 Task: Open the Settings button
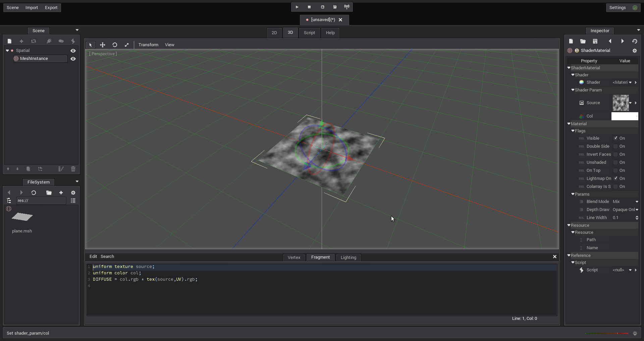click(623, 7)
